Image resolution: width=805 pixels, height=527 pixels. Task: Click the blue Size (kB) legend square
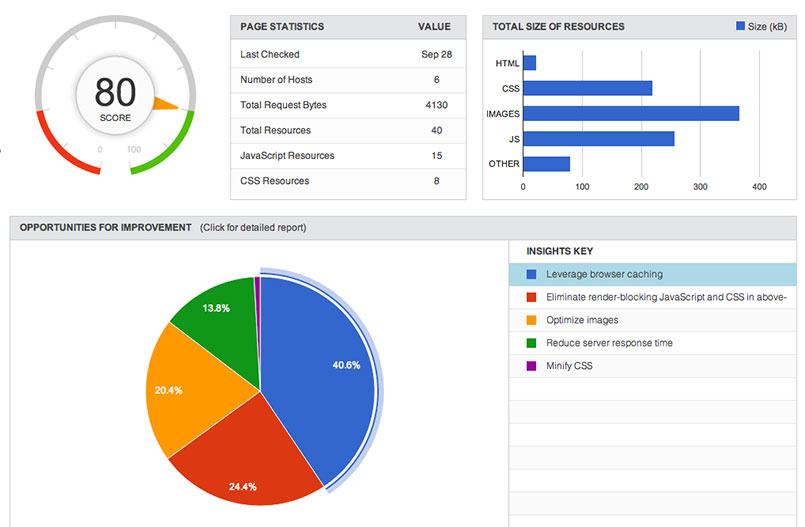click(740, 26)
